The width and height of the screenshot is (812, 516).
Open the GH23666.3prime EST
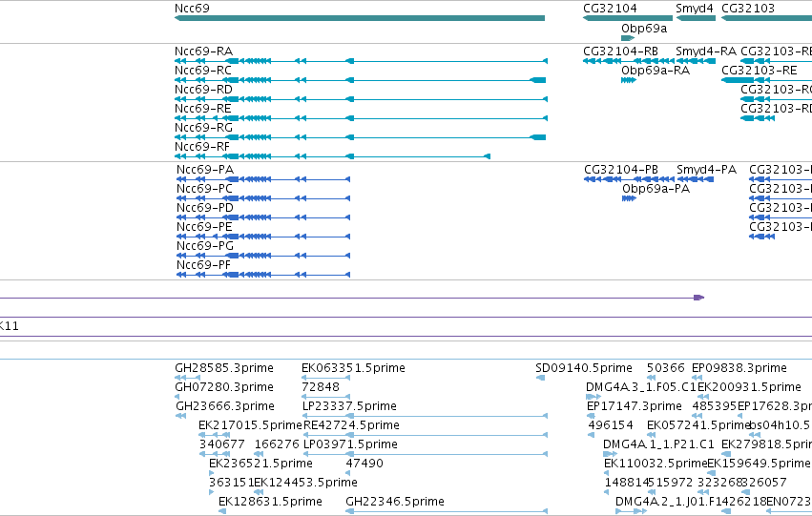180,416
